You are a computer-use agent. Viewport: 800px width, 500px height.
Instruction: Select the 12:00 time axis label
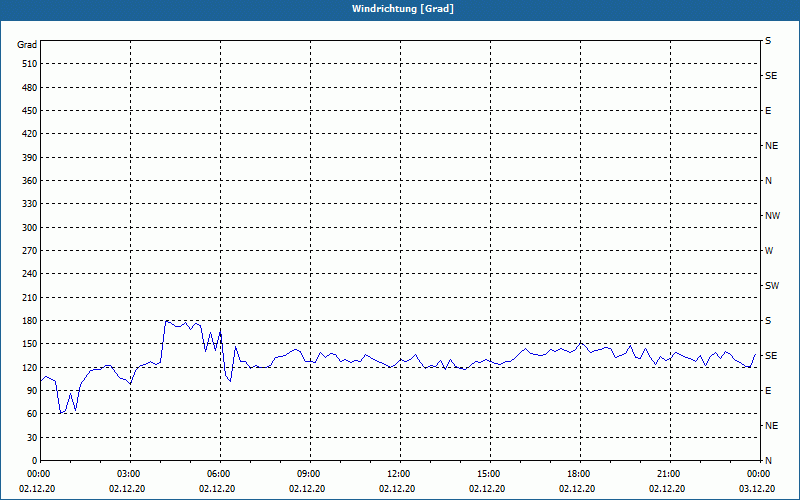[400, 474]
